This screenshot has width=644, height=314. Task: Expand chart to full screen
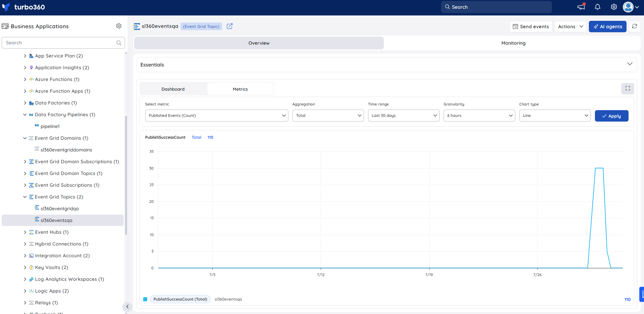[628, 88]
